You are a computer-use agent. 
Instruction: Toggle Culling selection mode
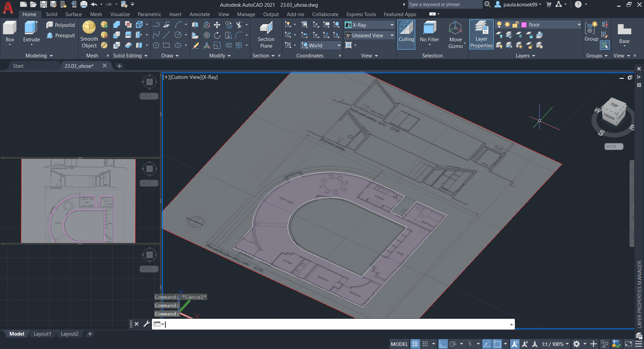point(406,35)
